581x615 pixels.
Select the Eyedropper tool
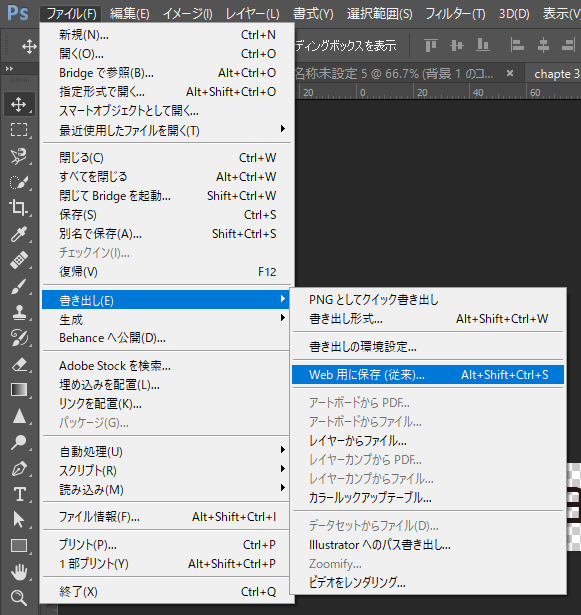pos(19,234)
